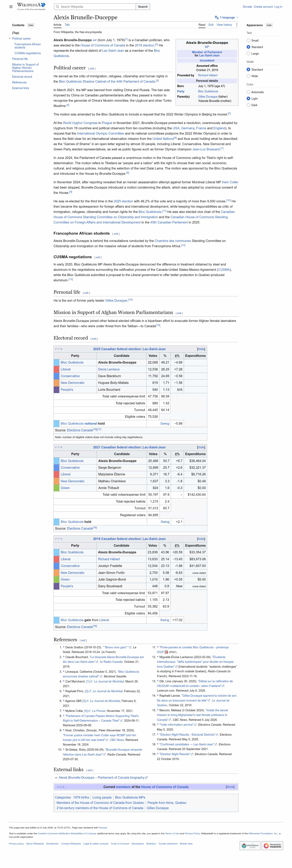Show the Current members navbox

click(230, 787)
